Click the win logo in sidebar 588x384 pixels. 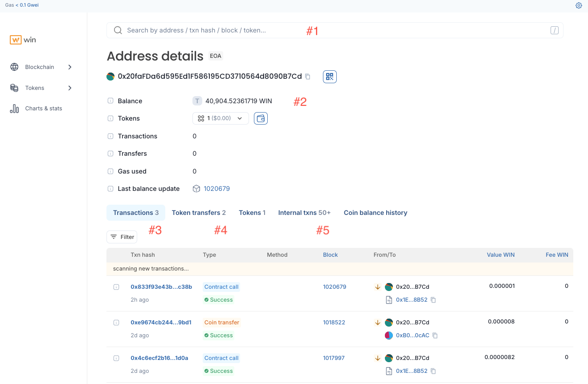click(x=23, y=40)
